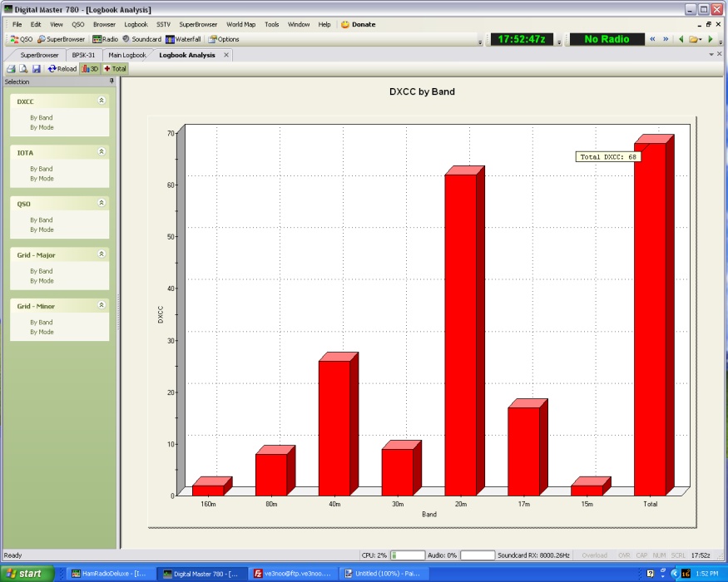Reload the logbook analysis chart
The width and height of the screenshot is (728, 582).
pos(62,69)
